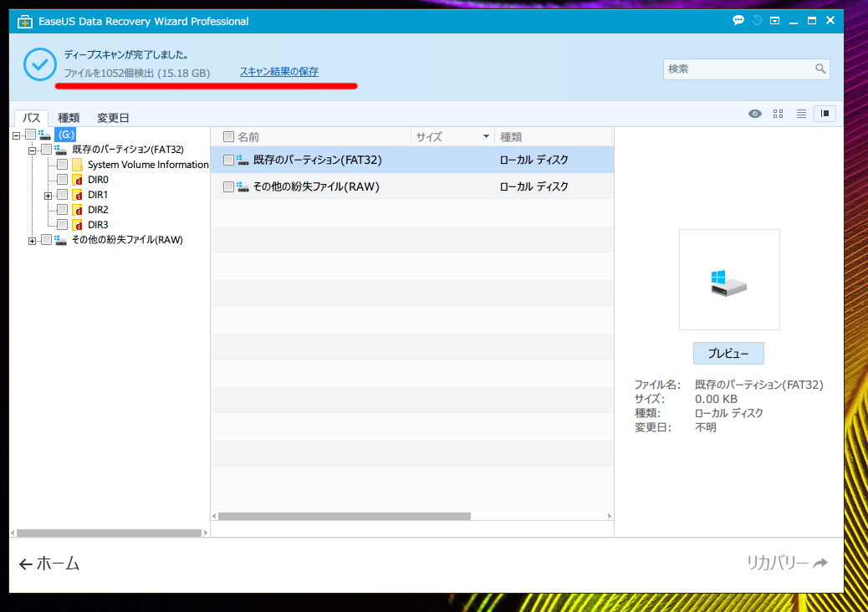Click the DIR3 folder icon
Screen dimensions: 868x612
78,225
